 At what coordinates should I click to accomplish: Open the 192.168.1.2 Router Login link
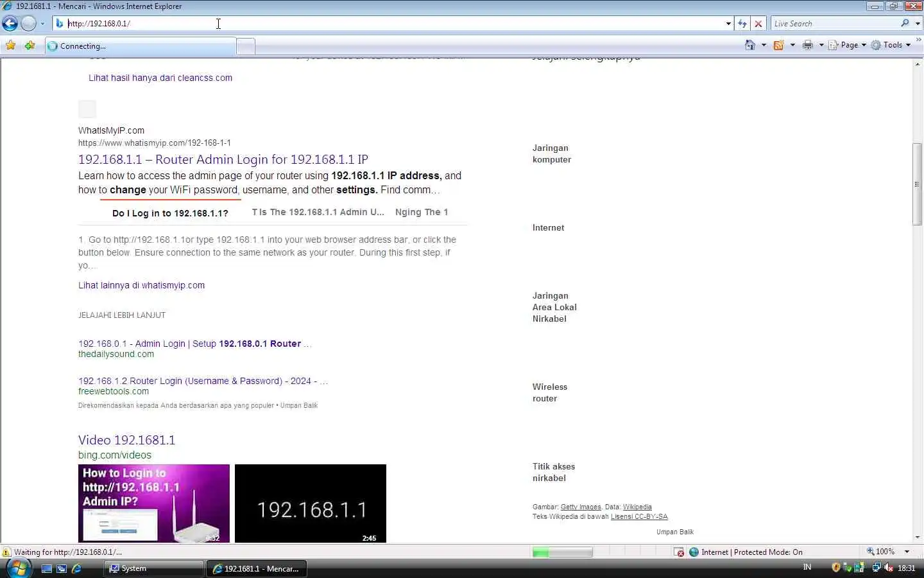(x=203, y=381)
